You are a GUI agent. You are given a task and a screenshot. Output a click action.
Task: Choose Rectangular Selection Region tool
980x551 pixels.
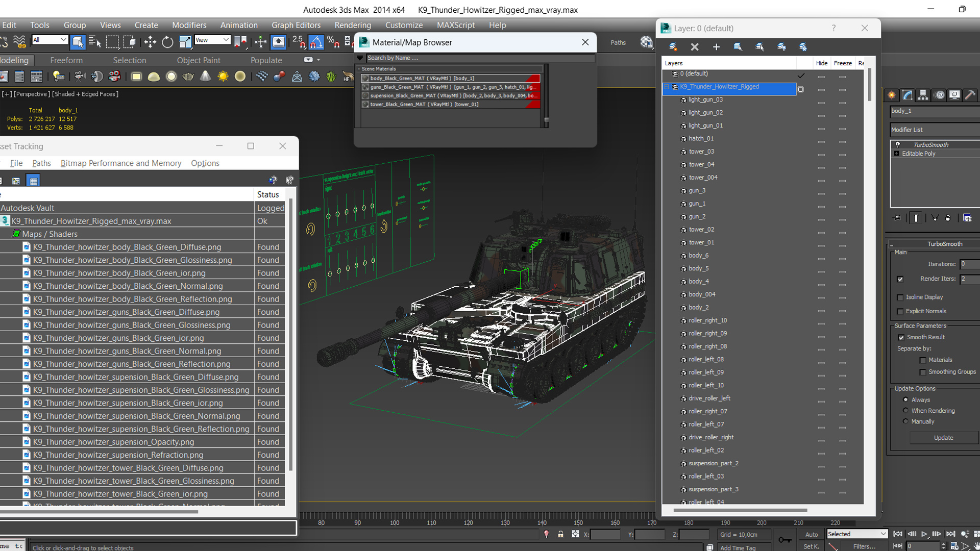point(112,42)
